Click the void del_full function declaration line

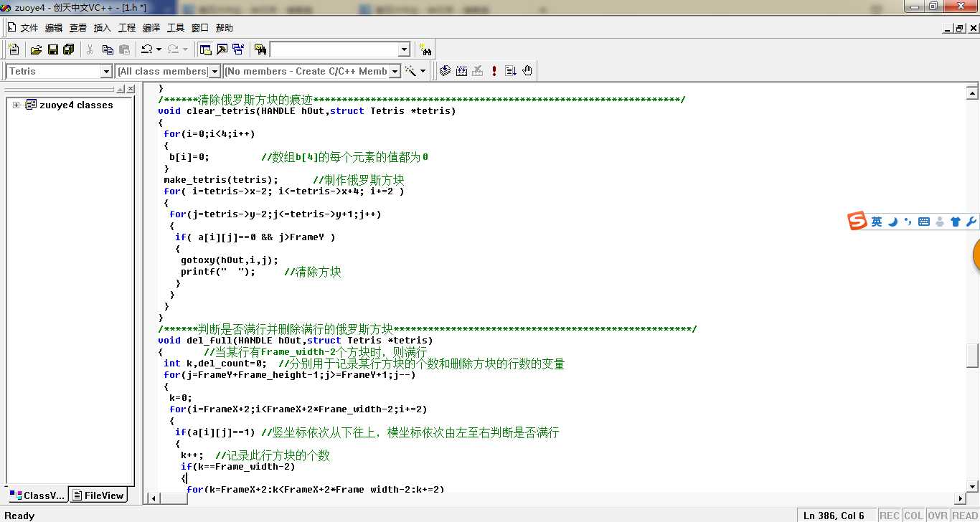click(x=296, y=341)
